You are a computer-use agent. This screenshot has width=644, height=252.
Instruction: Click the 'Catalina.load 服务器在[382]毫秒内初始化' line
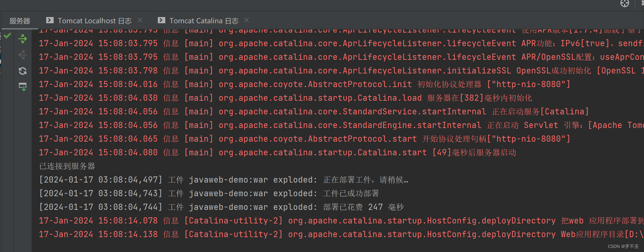click(285, 98)
